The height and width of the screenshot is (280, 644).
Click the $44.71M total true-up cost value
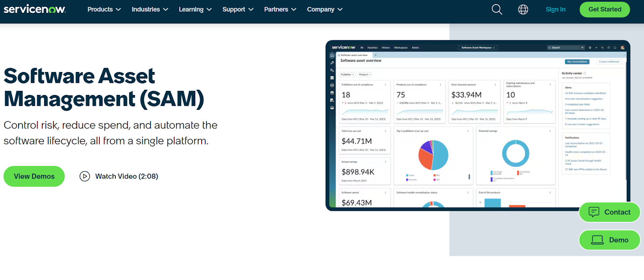(x=357, y=141)
